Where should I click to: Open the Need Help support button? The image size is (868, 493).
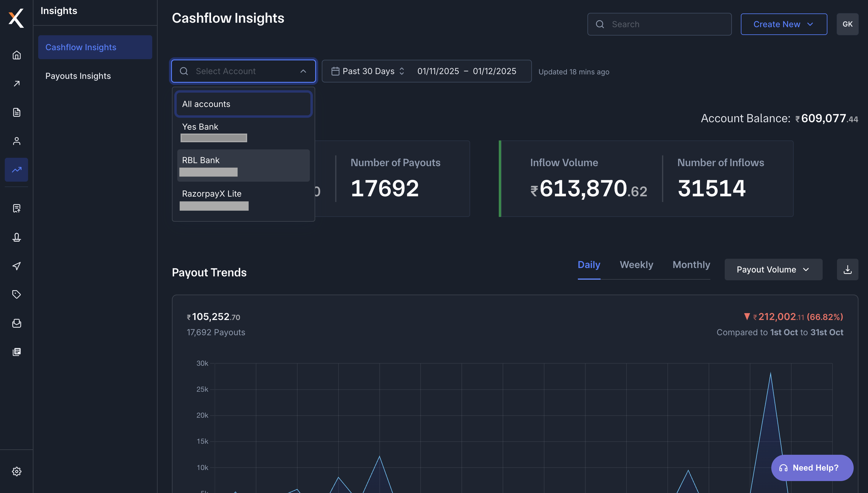coord(812,468)
